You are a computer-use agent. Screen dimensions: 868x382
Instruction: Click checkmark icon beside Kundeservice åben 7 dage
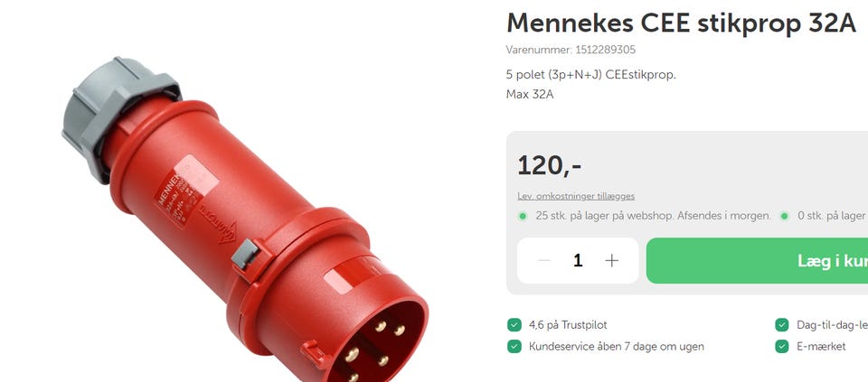[x=514, y=347]
